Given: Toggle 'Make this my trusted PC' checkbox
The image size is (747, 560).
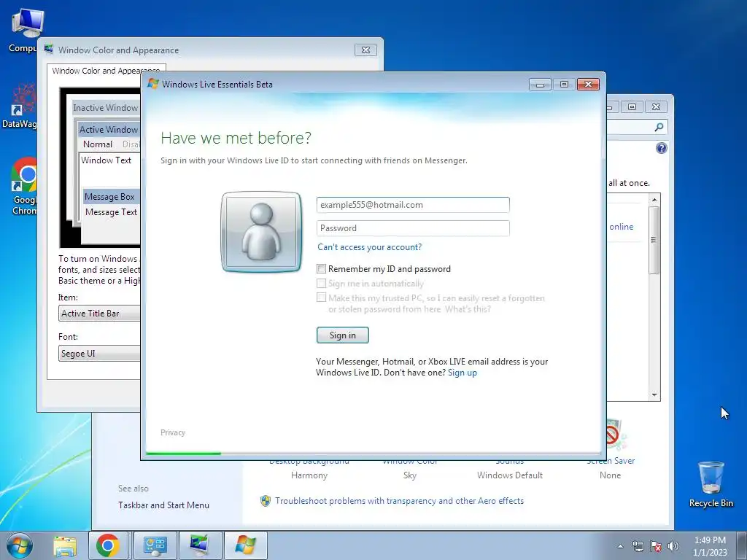Looking at the screenshot, I should 322,297.
